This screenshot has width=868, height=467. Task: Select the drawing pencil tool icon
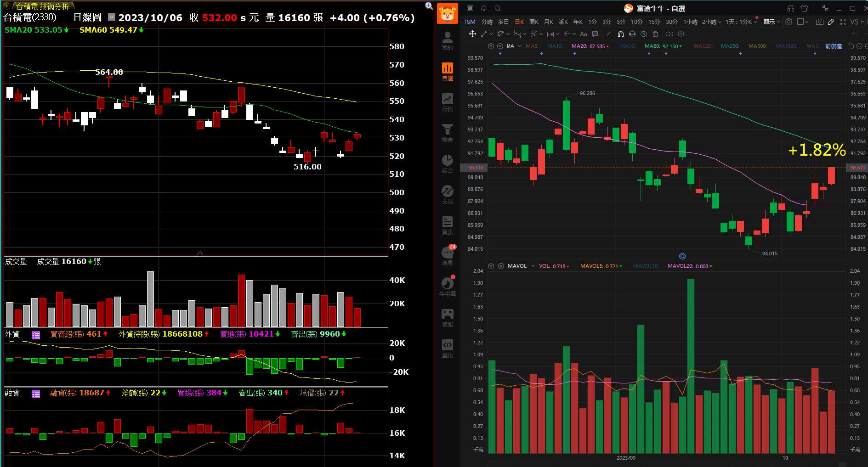[x=831, y=22]
